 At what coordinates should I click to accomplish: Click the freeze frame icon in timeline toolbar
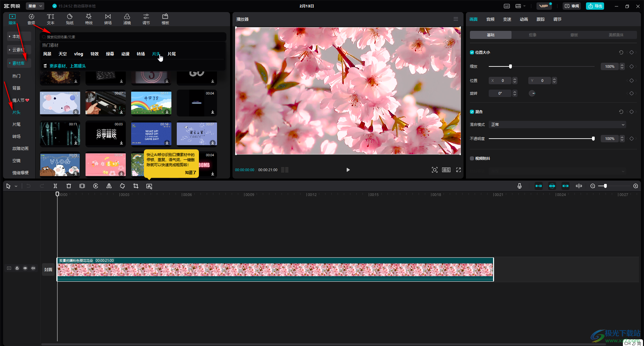coord(82,186)
